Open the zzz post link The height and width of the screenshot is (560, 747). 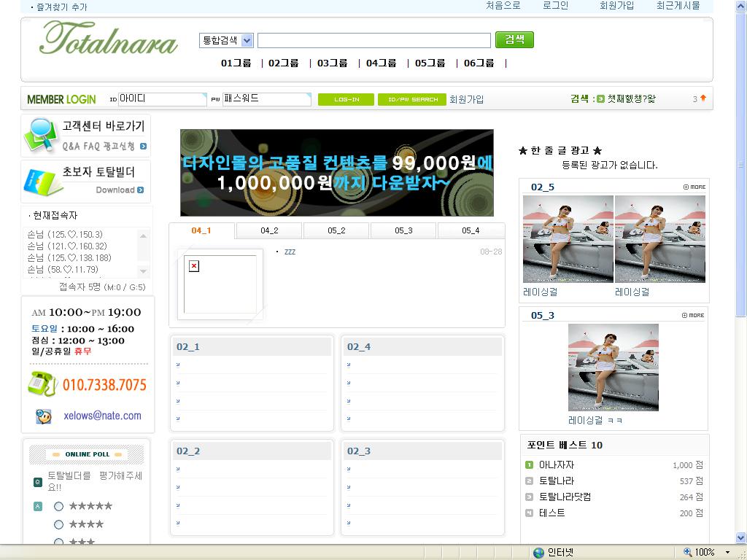290,252
